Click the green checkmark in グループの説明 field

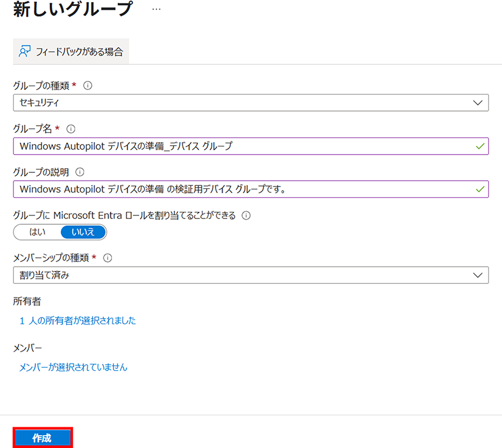click(480, 189)
